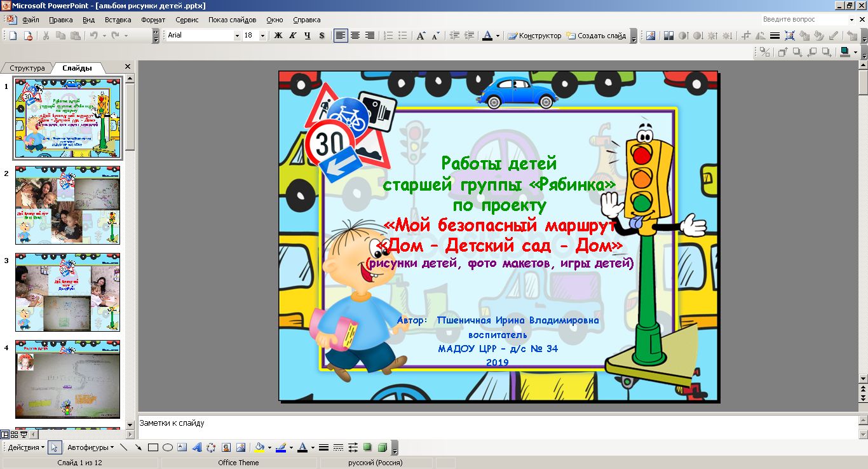Image resolution: width=868 pixels, height=469 pixels.
Task: Open the Файл menu
Action: (x=31, y=20)
